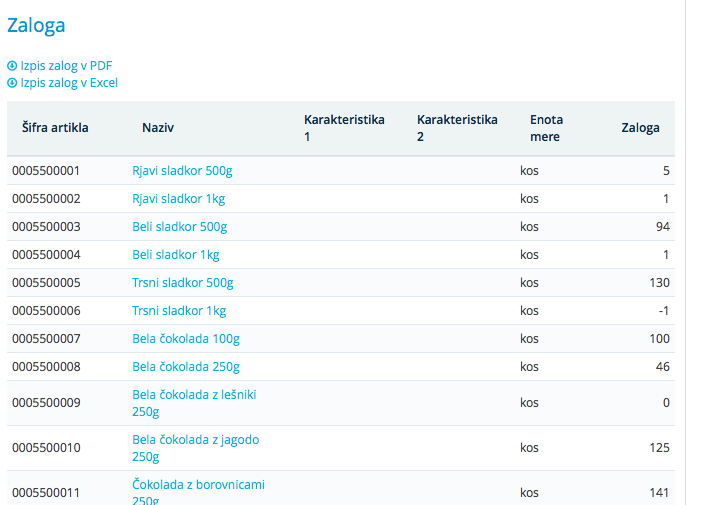Open the Trsni sladkor 500g item
Viewport: 710px width, 505px height.
tap(182, 283)
